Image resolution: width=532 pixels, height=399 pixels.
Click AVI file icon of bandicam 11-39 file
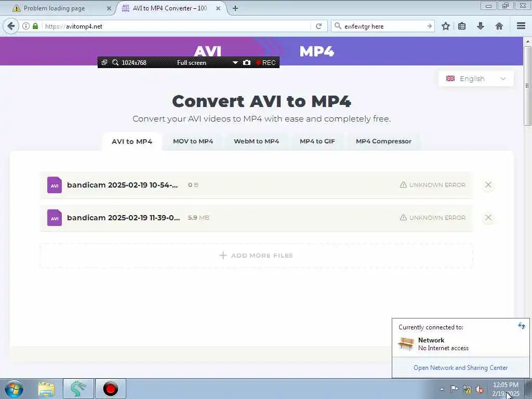pos(54,218)
